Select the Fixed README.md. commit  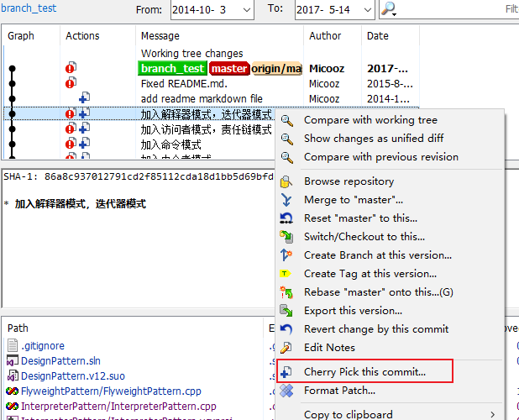pyautogui.click(x=184, y=84)
